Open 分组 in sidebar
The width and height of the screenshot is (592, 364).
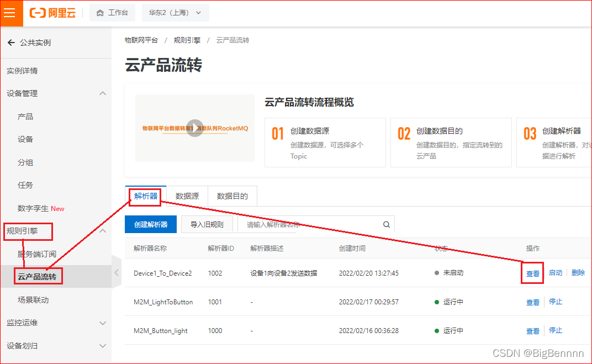click(25, 162)
